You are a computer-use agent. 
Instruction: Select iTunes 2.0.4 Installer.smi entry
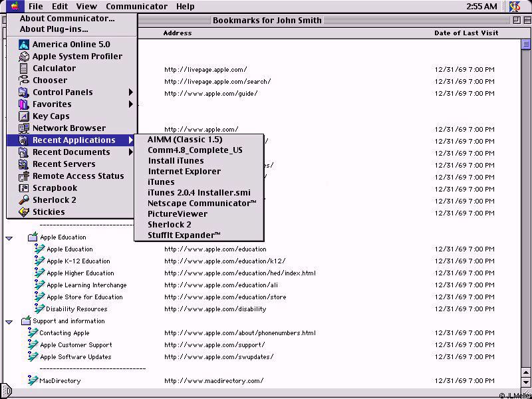pos(199,192)
